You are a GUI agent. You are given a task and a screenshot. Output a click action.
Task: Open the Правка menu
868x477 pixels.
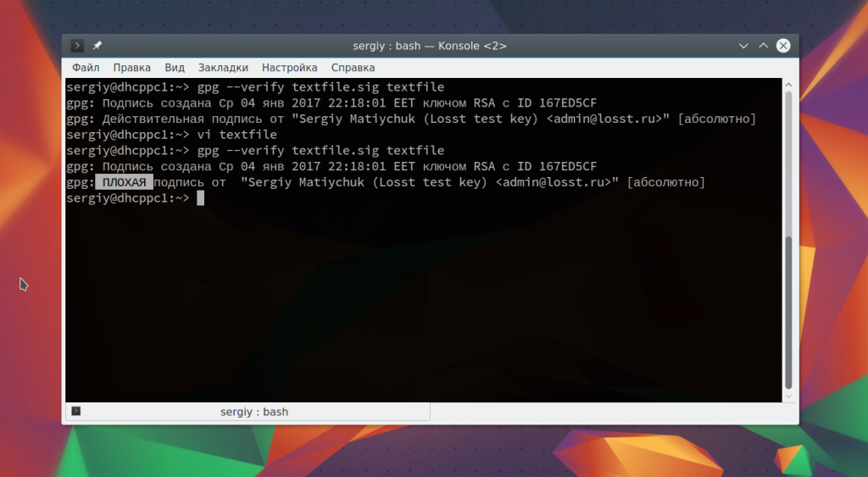click(x=131, y=68)
